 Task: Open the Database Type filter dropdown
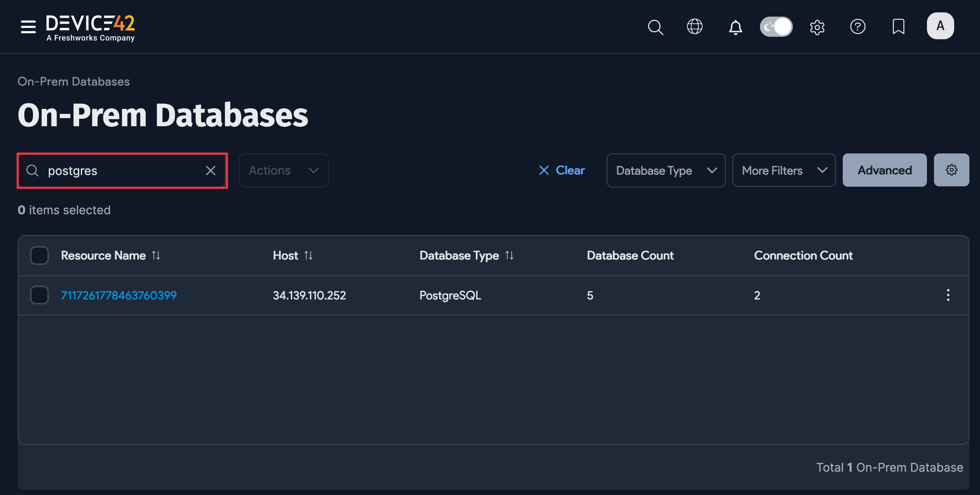pos(665,170)
